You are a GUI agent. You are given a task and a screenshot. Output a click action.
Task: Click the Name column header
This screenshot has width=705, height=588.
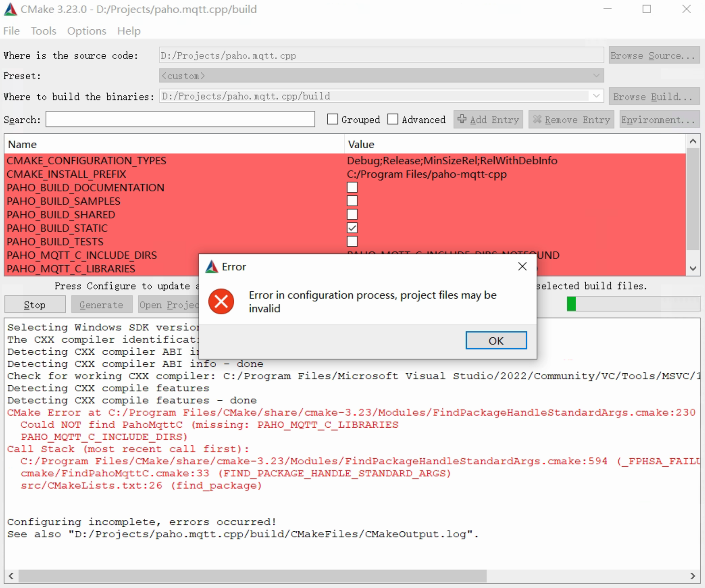tap(174, 144)
